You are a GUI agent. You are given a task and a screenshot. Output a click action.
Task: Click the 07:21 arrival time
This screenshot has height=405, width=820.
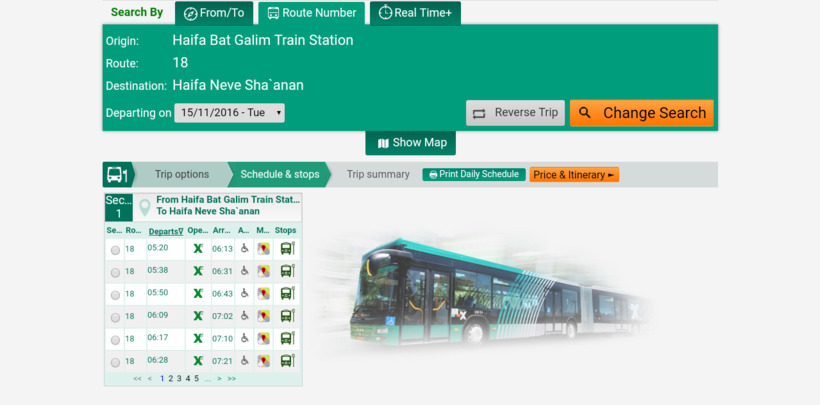pyautogui.click(x=222, y=362)
